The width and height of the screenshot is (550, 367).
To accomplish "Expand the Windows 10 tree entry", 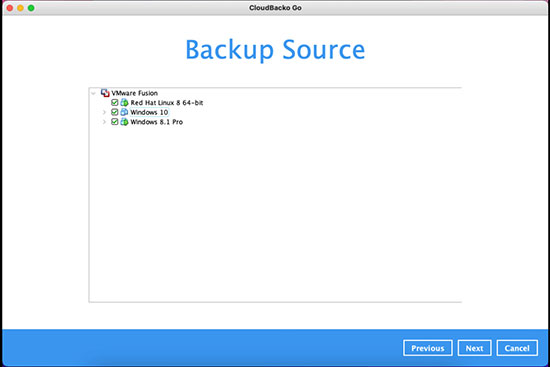I will [x=104, y=112].
